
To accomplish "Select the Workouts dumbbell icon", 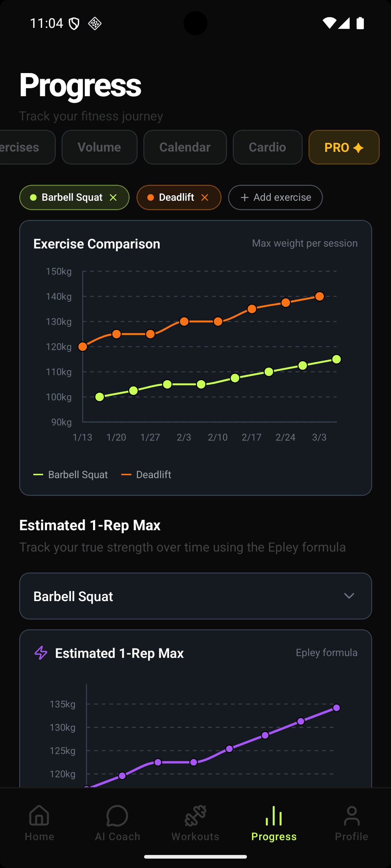I will (195, 817).
